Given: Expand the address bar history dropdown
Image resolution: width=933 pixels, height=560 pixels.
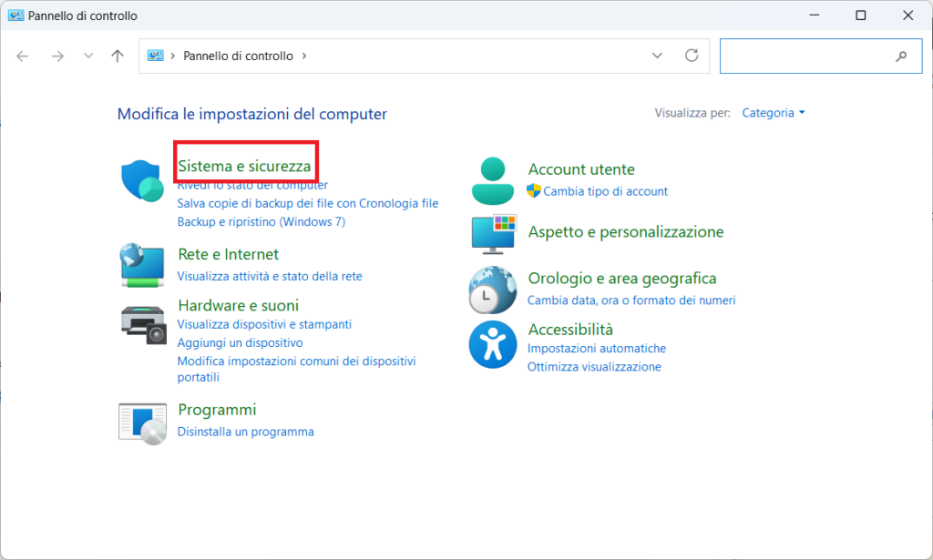Looking at the screenshot, I should click(658, 56).
